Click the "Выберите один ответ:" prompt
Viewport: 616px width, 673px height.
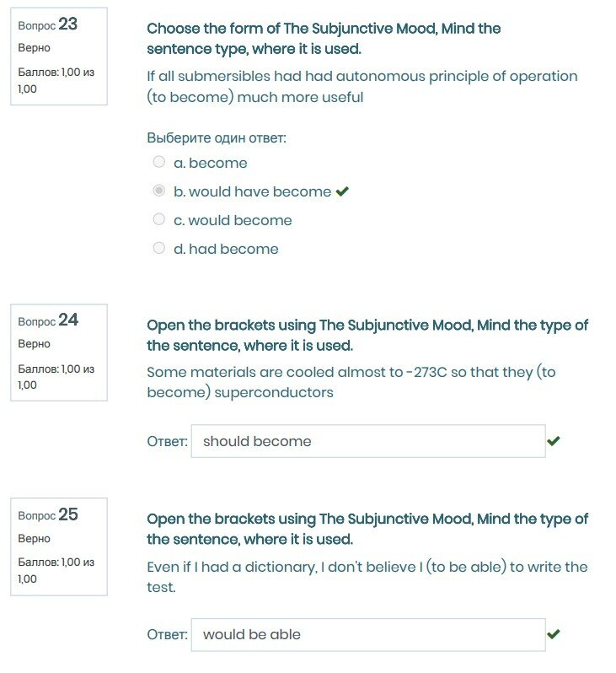(217, 137)
